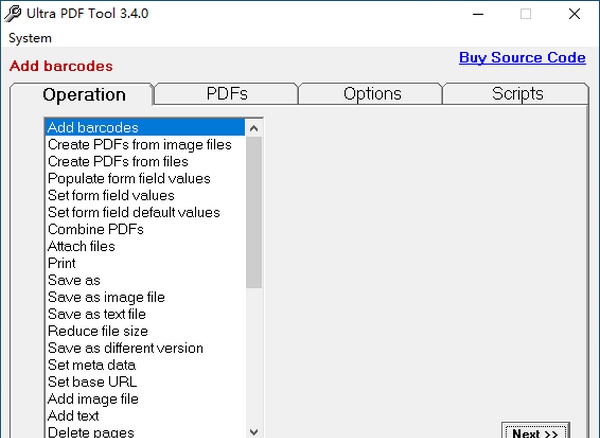Image resolution: width=600 pixels, height=438 pixels.
Task: Select the Delete pages operation
Action: coord(145,431)
